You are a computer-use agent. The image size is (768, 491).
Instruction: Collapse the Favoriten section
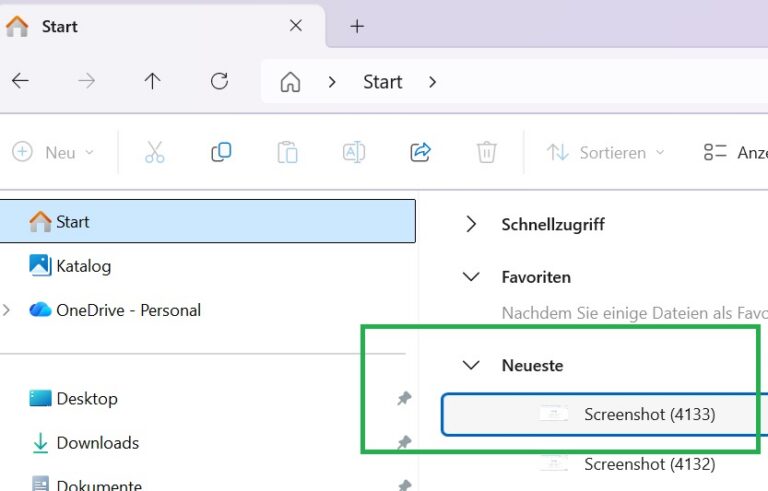point(471,277)
